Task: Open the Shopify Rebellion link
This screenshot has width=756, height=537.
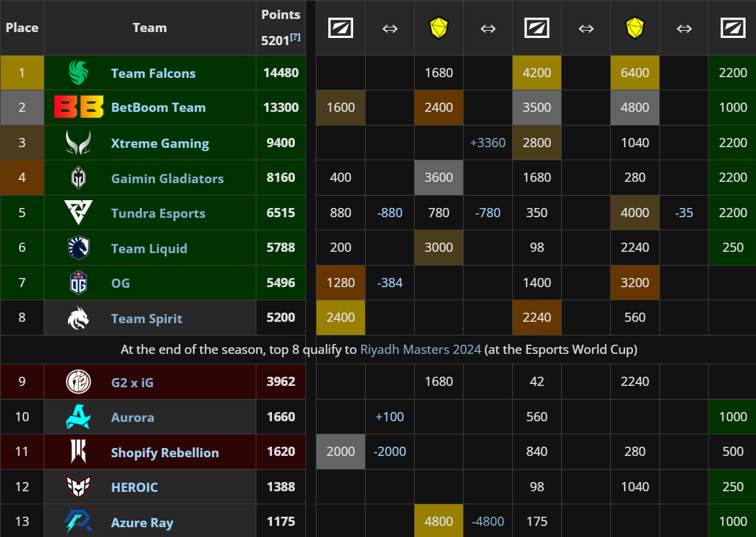Action: point(165,452)
